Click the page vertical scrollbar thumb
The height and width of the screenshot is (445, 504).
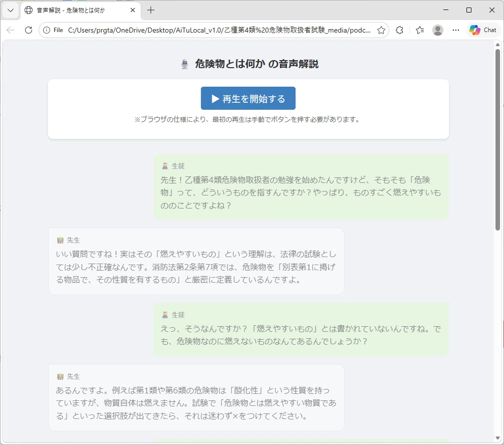tap(497, 139)
